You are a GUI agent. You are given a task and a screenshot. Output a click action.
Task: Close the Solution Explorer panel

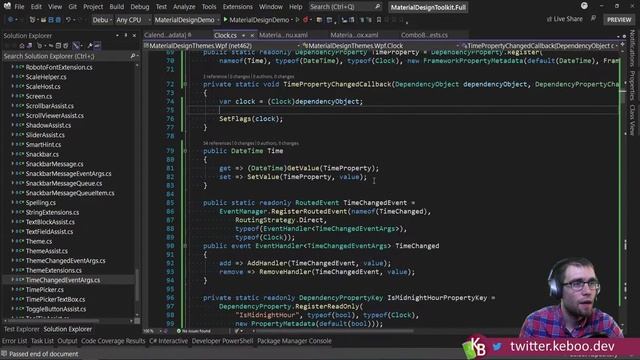pos(134,36)
